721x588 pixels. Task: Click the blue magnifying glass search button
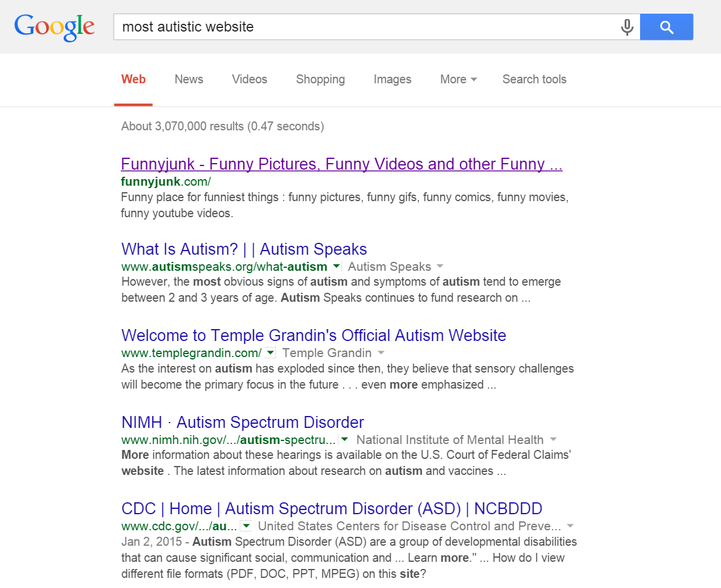click(x=666, y=27)
